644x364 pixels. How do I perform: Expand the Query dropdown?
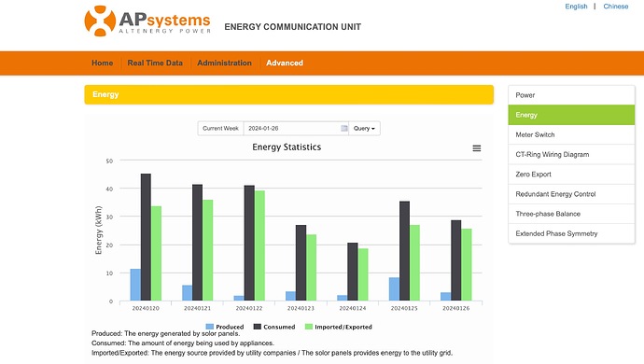point(364,129)
